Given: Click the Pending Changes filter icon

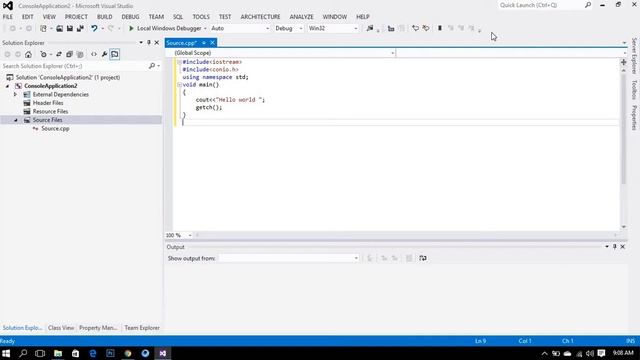Looking at the screenshot, I should pyautogui.click(x=44, y=54).
